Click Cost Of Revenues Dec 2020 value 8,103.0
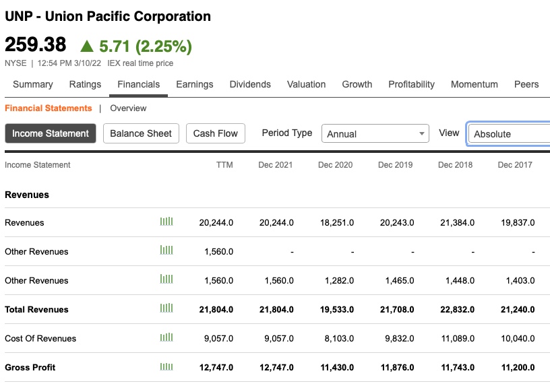The width and height of the screenshot is (550, 392). pos(339,338)
